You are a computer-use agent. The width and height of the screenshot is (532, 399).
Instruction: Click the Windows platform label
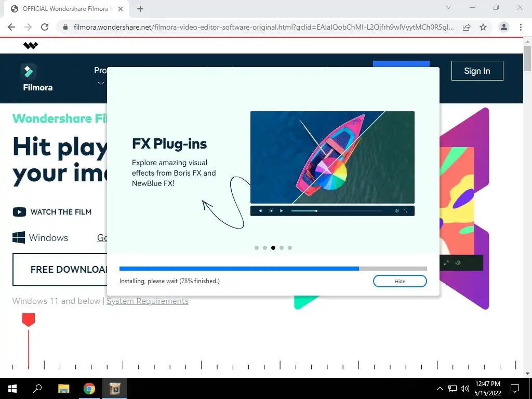(48, 238)
